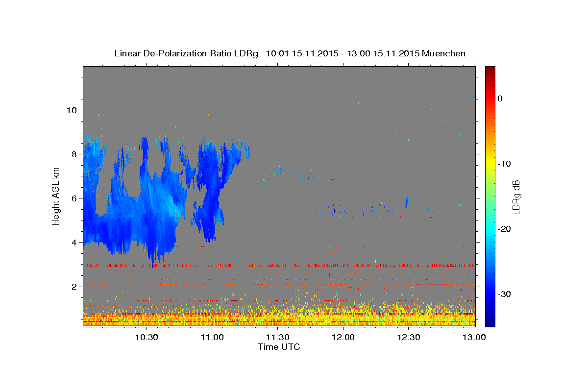Click the 12:30 time tick label
Image resolution: width=588 pixels, height=392 pixels.
click(409, 338)
